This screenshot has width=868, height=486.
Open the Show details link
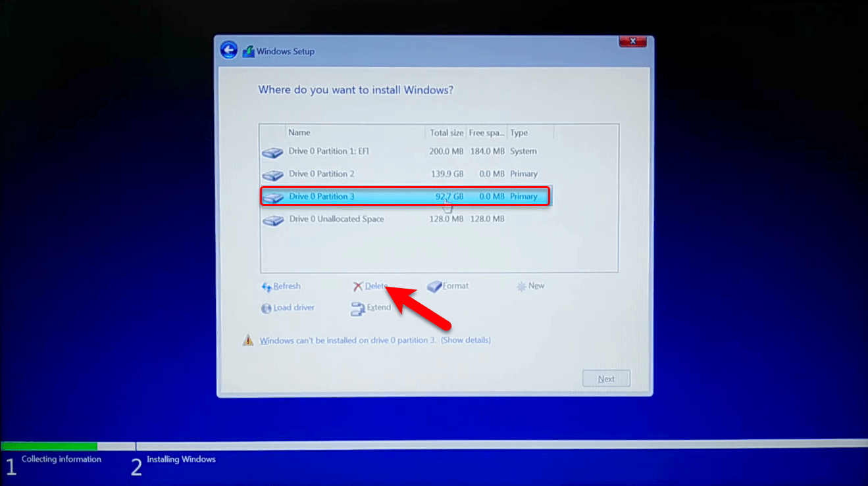(466, 340)
